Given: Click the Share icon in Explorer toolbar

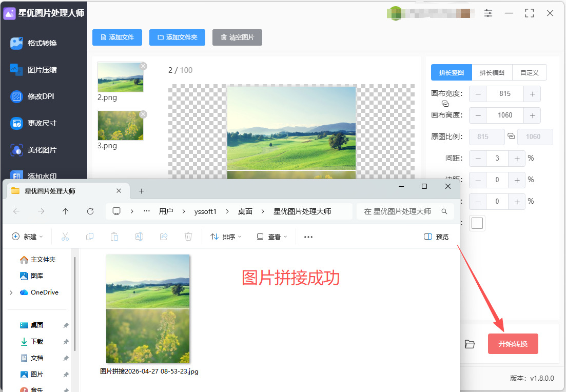Looking at the screenshot, I should point(164,237).
